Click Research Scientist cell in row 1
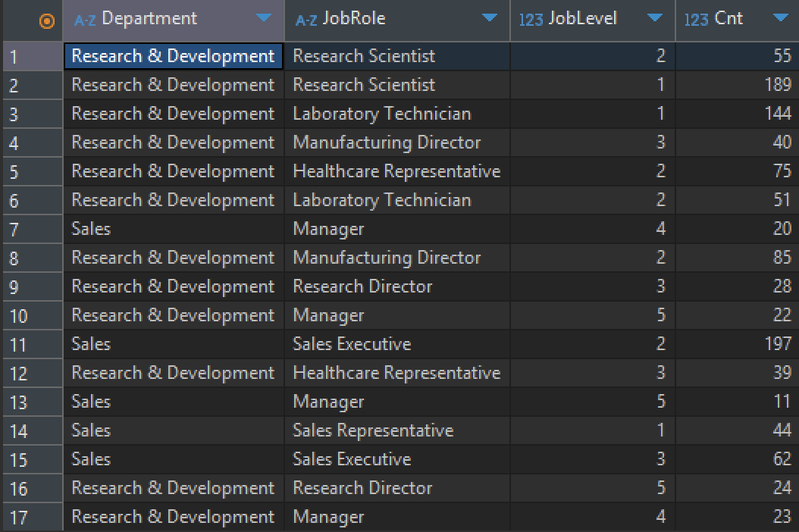799x532 pixels. [397, 56]
